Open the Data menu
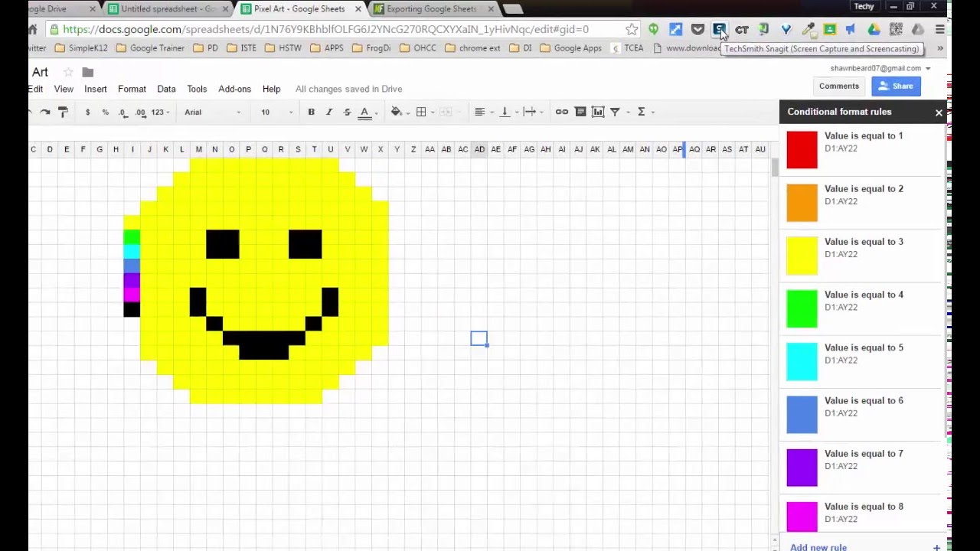The height and width of the screenshot is (551, 980). [x=166, y=89]
